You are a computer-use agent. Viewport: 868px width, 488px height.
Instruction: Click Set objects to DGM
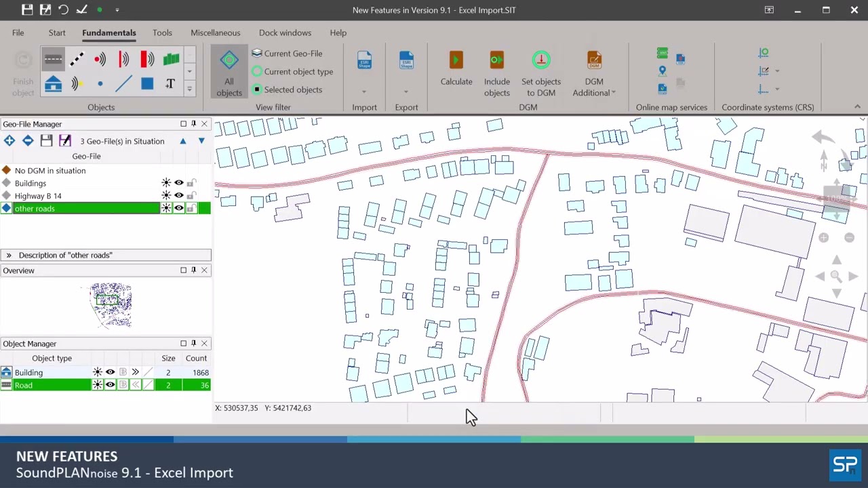click(x=541, y=75)
